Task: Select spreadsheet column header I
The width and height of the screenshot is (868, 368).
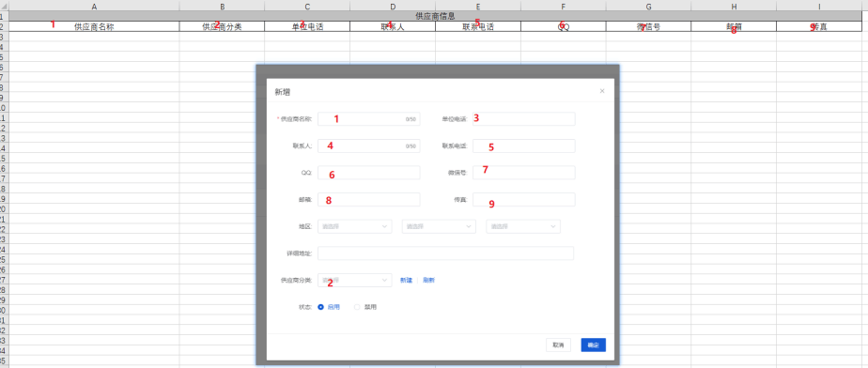Action: point(819,6)
